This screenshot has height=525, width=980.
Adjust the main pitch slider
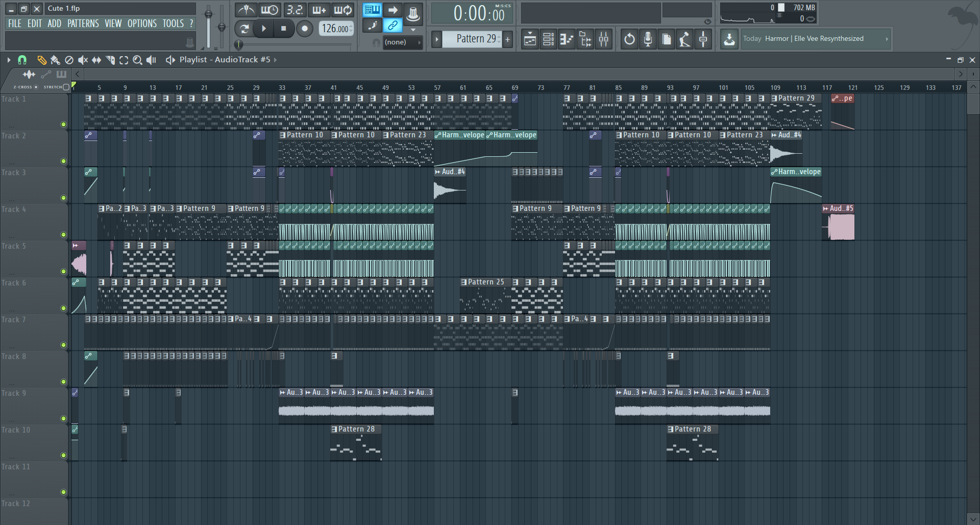(222, 27)
